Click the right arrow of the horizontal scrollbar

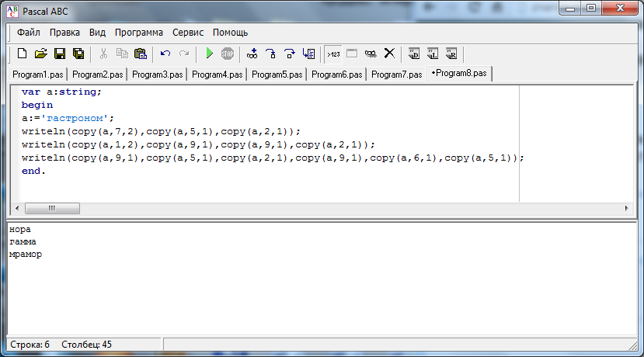click(626, 209)
